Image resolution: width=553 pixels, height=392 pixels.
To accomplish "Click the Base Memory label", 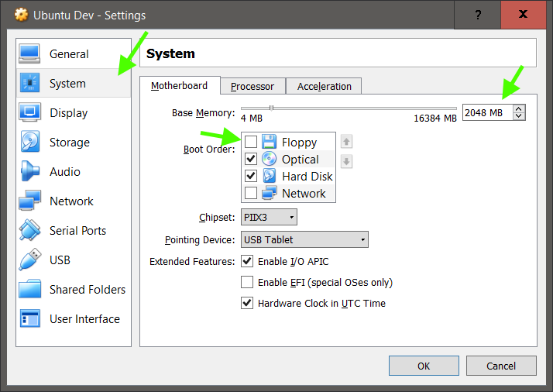I will pyautogui.click(x=203, y=113).
